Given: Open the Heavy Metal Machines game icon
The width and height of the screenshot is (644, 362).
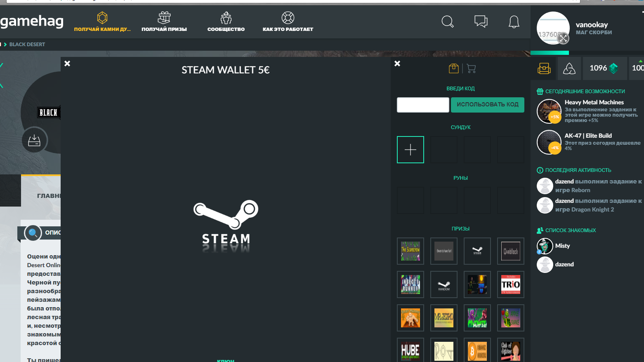Looking at the screenshot, I should (549, 111).
